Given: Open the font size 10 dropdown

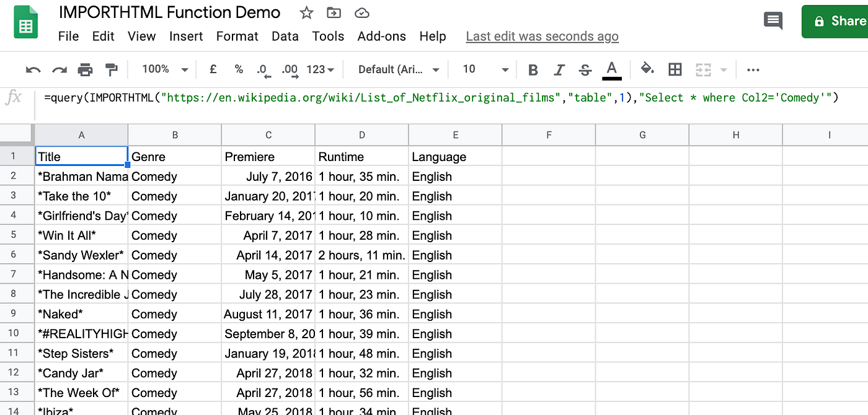Looking at the screenshot, I should [485, 69].
